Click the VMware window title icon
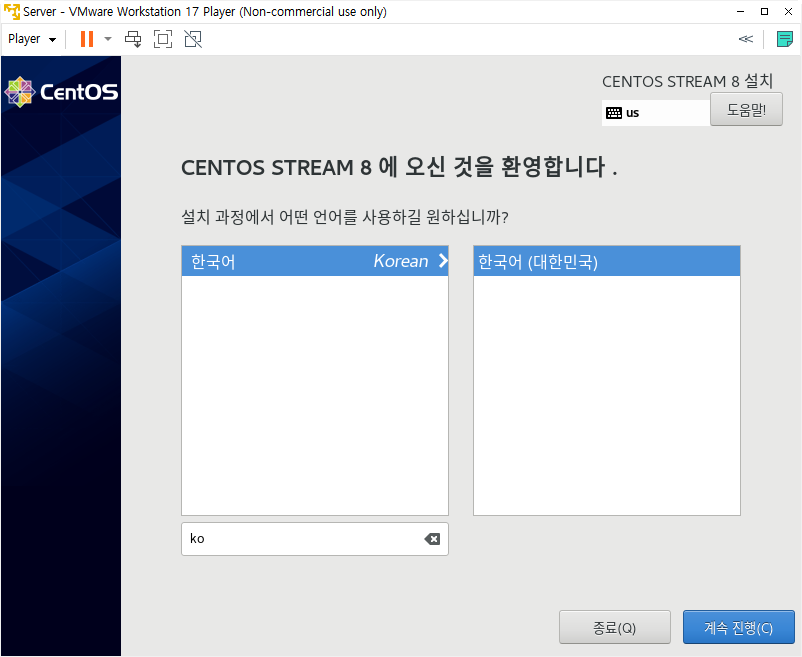The height and width of the screenshot is (657, 802). click(x=11, y=11)
